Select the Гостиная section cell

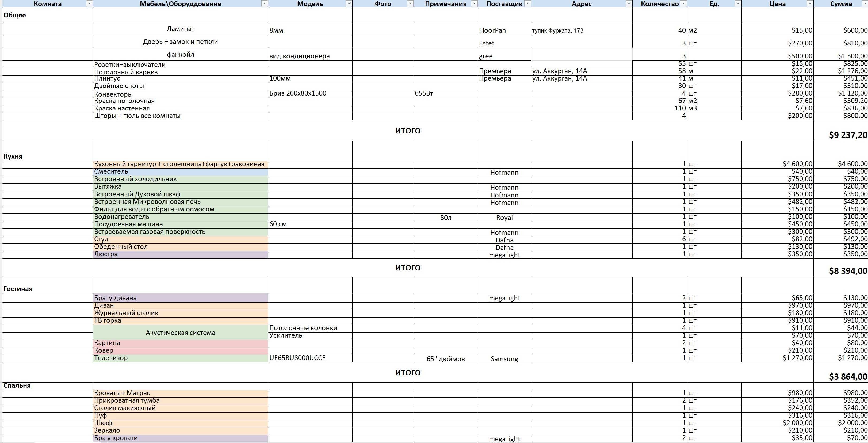48,285
